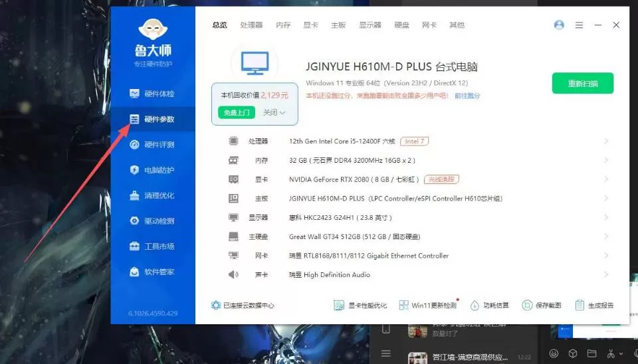Open 显卡性能优化 tool
This screenshot has height=364, width=638.
click(360, 306)
